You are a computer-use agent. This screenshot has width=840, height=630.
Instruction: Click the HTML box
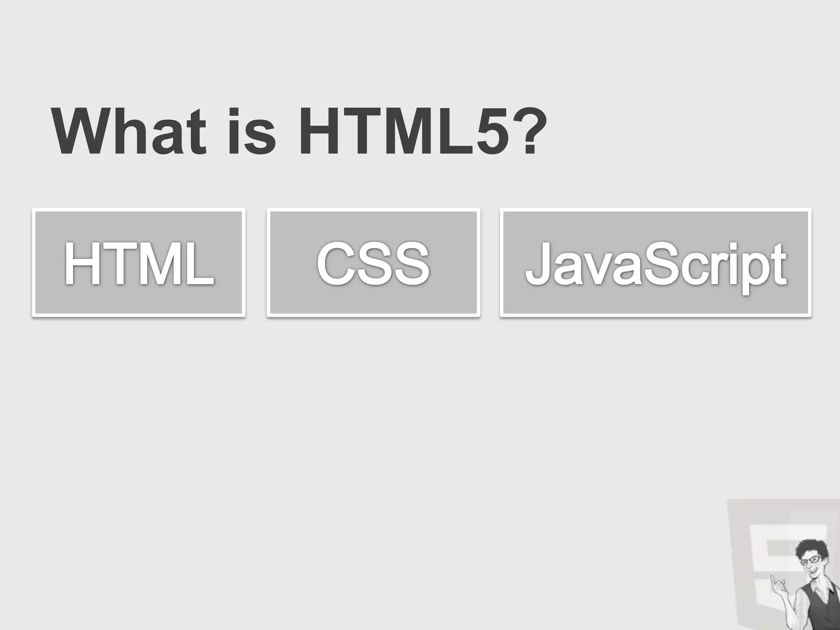click(x=139, y=262)
